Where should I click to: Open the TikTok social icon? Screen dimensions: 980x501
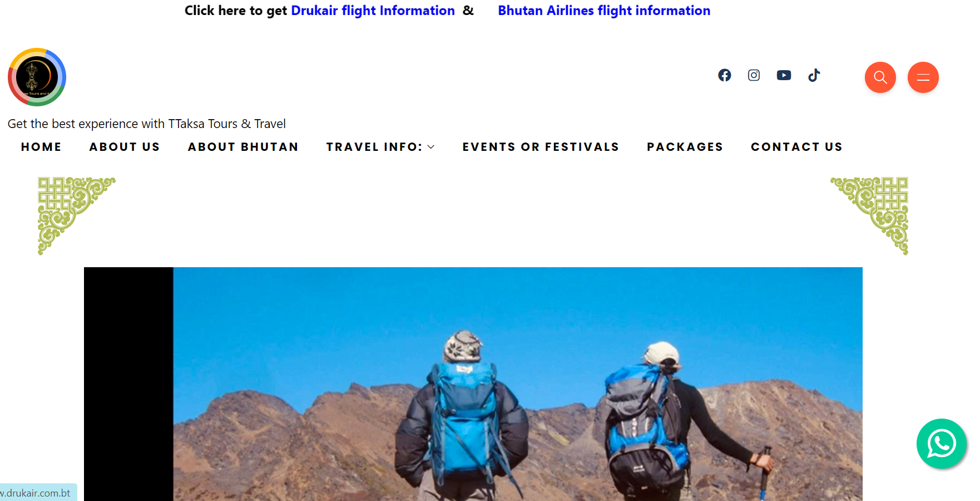(x=814, y=75)
